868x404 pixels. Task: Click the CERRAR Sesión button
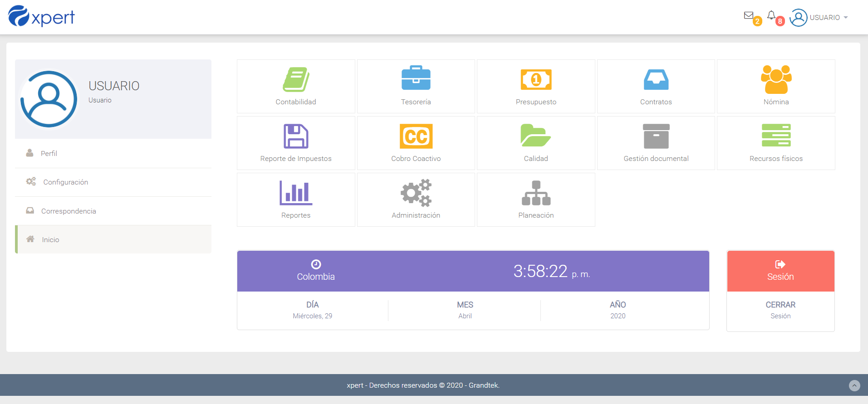click(780, 311)
